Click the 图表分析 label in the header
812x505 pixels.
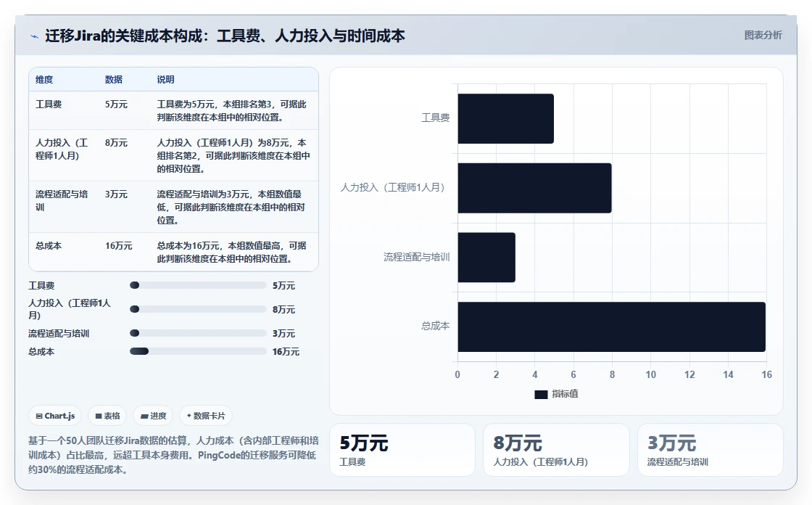point(763,36)
